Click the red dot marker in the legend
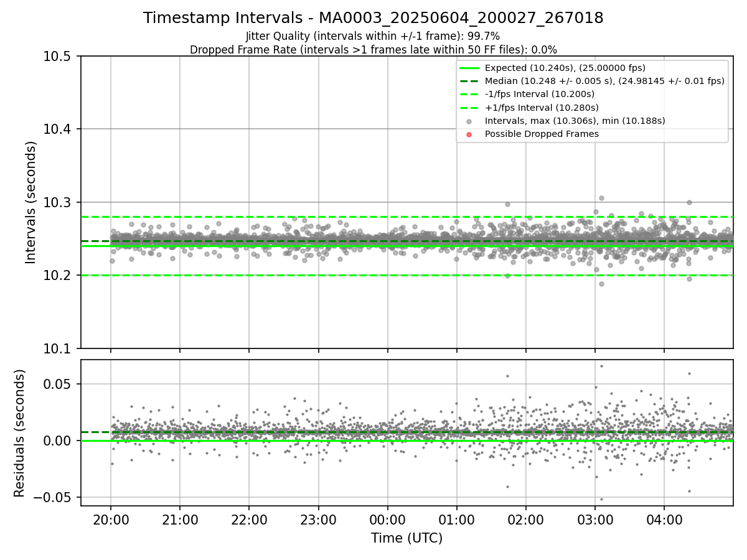 (469, 134)
